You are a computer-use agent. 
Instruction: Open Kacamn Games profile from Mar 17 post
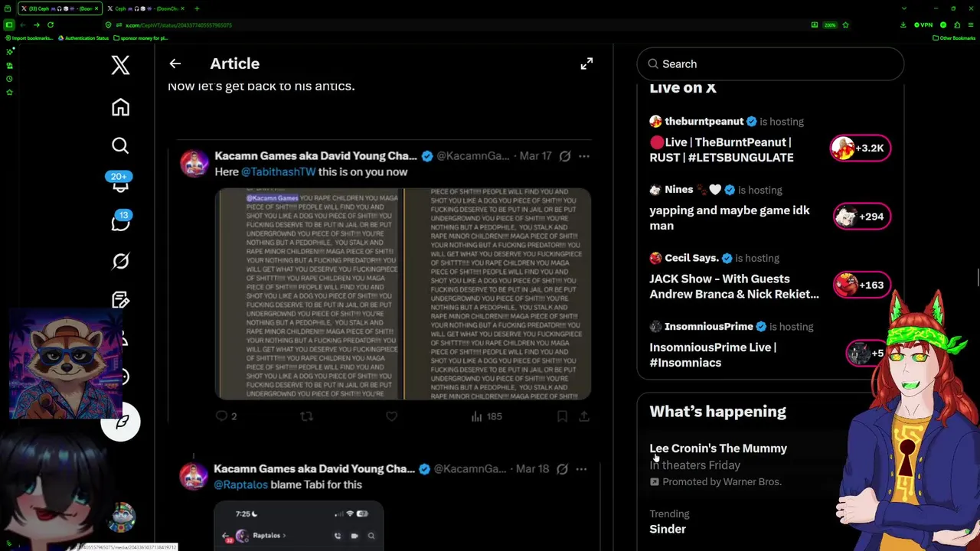click(x=315, y=156)
